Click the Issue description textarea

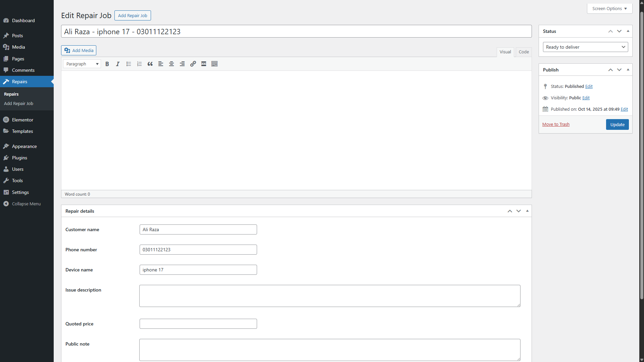point(330,296)
